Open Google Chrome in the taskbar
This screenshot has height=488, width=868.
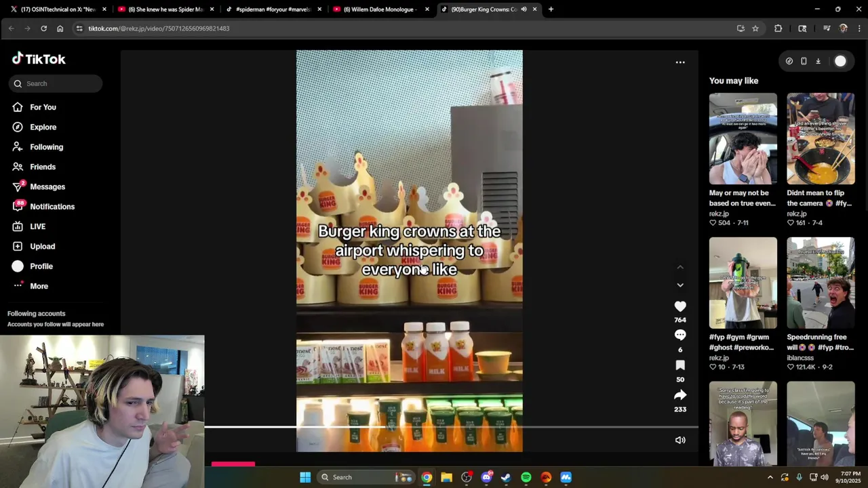tap(427, 477)
